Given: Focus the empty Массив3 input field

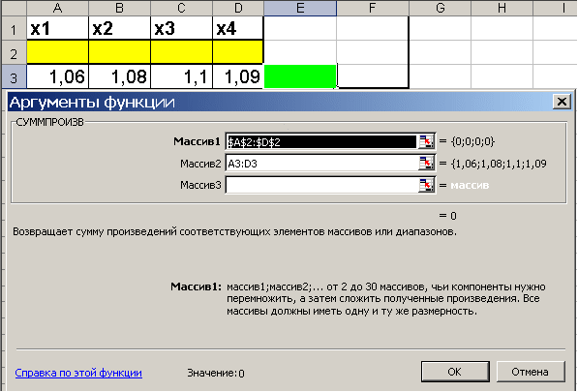Looking at the screenshot, I should (x=321, y=185).
